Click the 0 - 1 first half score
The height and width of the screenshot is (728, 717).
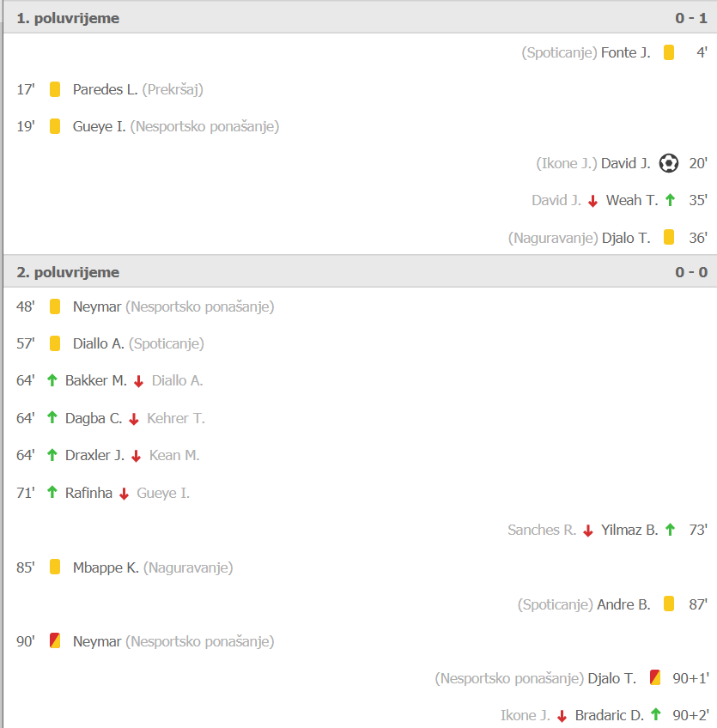point(691,18)
